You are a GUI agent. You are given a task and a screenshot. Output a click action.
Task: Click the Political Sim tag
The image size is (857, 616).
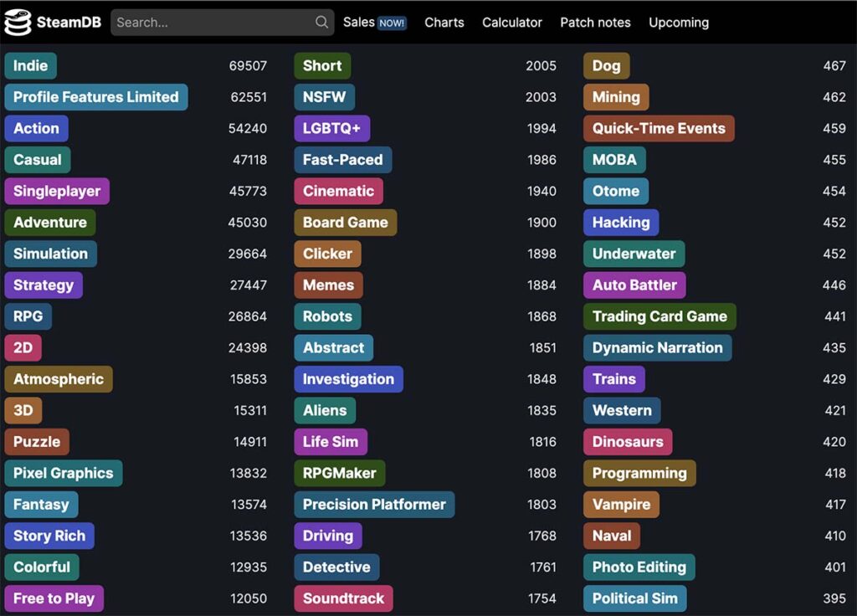(x=635, y=598)
